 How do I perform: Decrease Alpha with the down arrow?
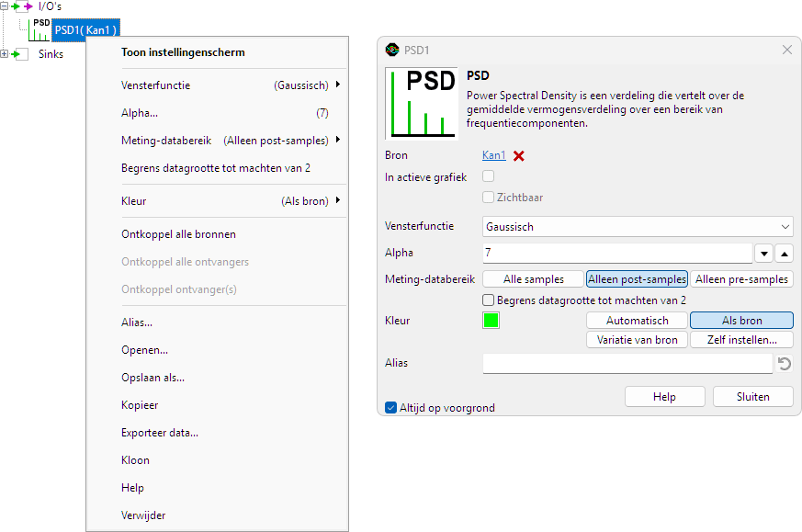coord(763,254)
